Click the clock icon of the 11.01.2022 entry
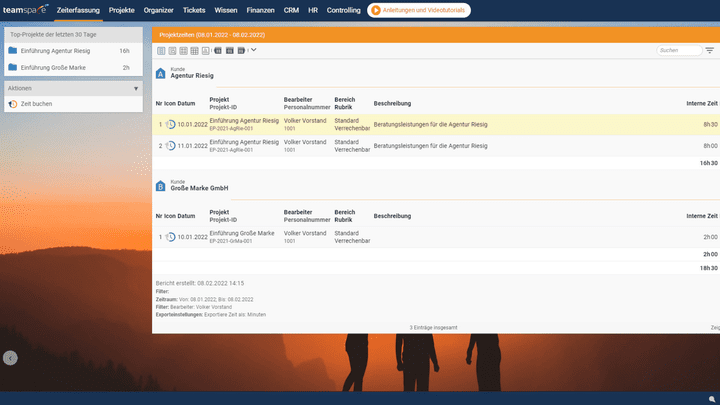 tap(171, 146)
